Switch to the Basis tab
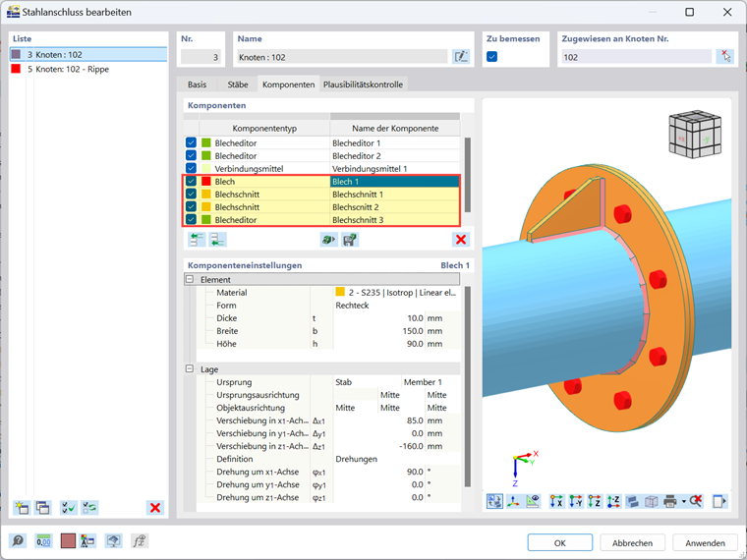Image resolution: width=747 pixels, height=560 pixels. pos(197,84)
